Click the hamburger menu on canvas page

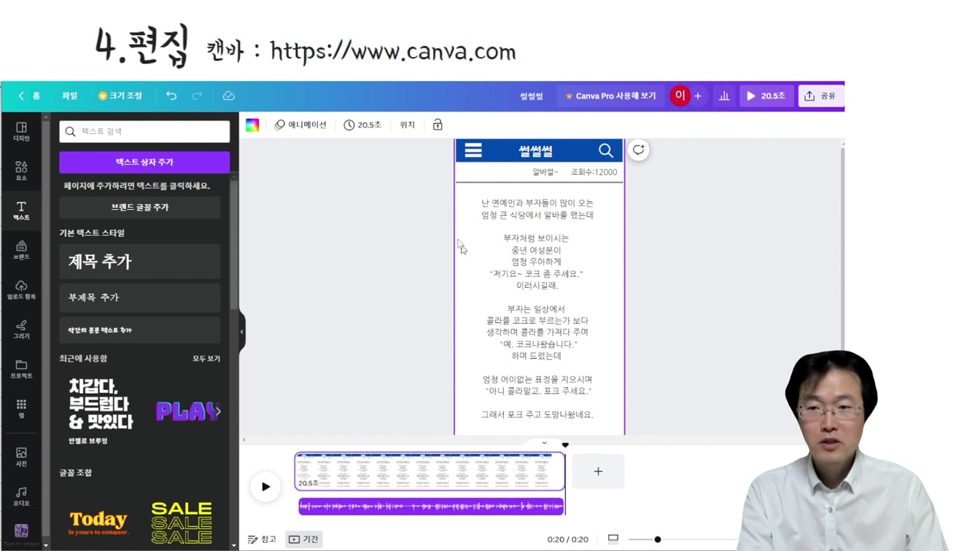coord(473,150)
